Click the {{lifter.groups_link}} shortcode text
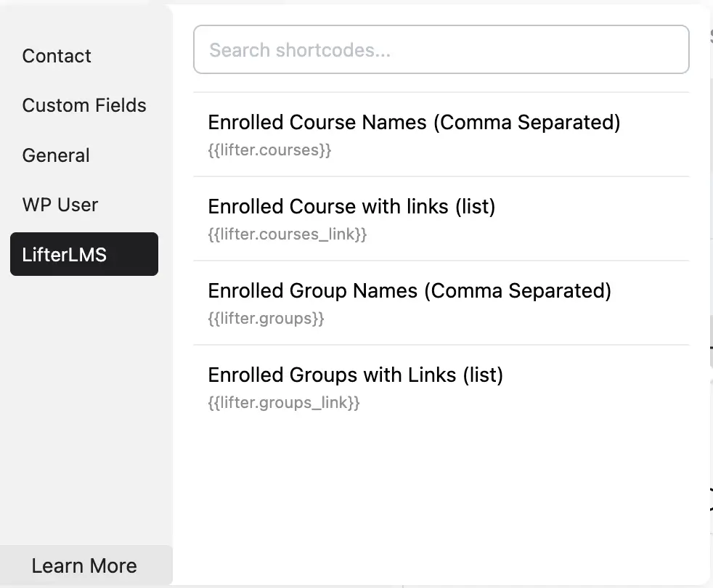 284,402
